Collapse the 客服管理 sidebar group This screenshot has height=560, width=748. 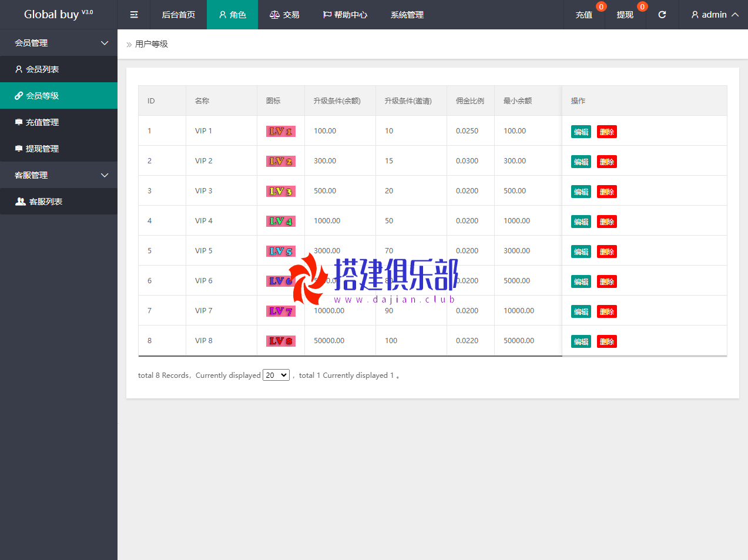pos(59,175)
